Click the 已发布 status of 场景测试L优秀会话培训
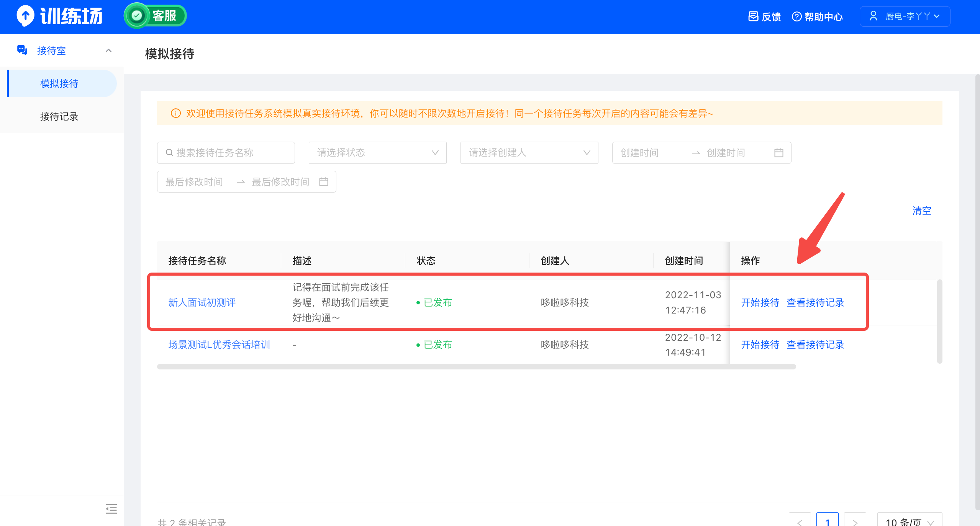980x526 pixels. (434, 345)
